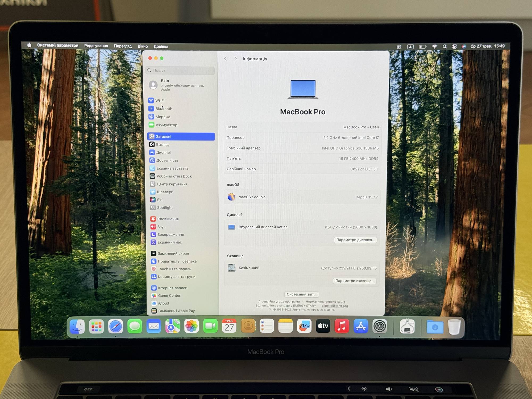This screenshot has height=399, width=532.
Task: Open Параметри сховища button
Action: point(355,281)
